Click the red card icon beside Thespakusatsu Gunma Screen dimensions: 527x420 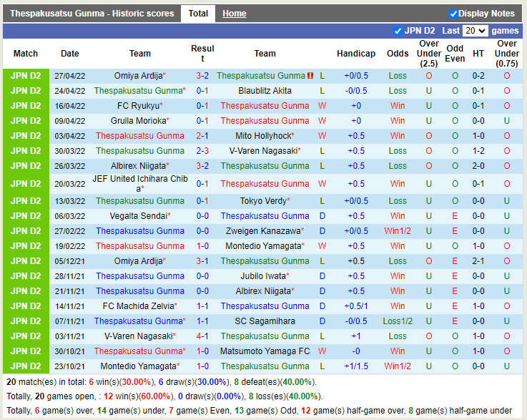point(310,76)
